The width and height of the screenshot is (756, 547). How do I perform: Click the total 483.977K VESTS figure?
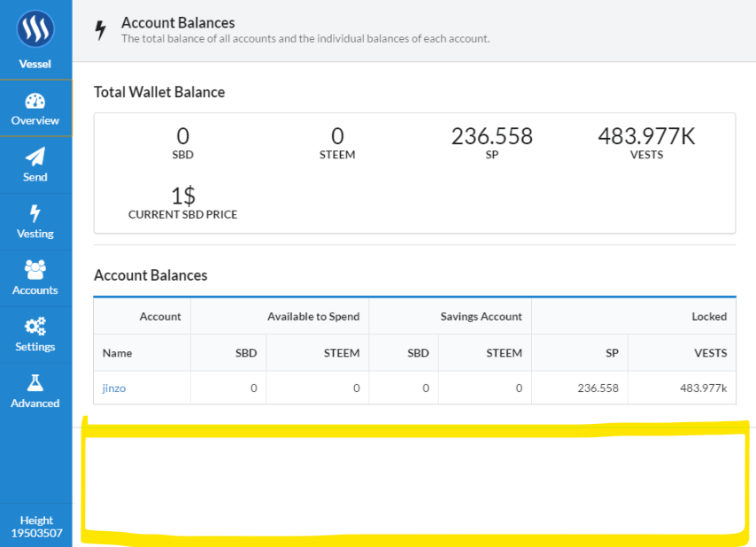[646, 136]
